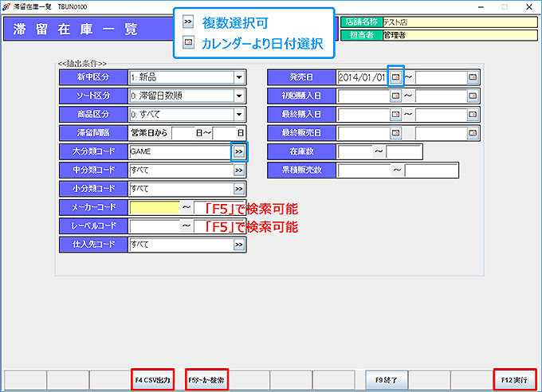Close the 滞留在庫一覧 window
Image resolution: width=542 pixels, height=392 pixels.
529,7
